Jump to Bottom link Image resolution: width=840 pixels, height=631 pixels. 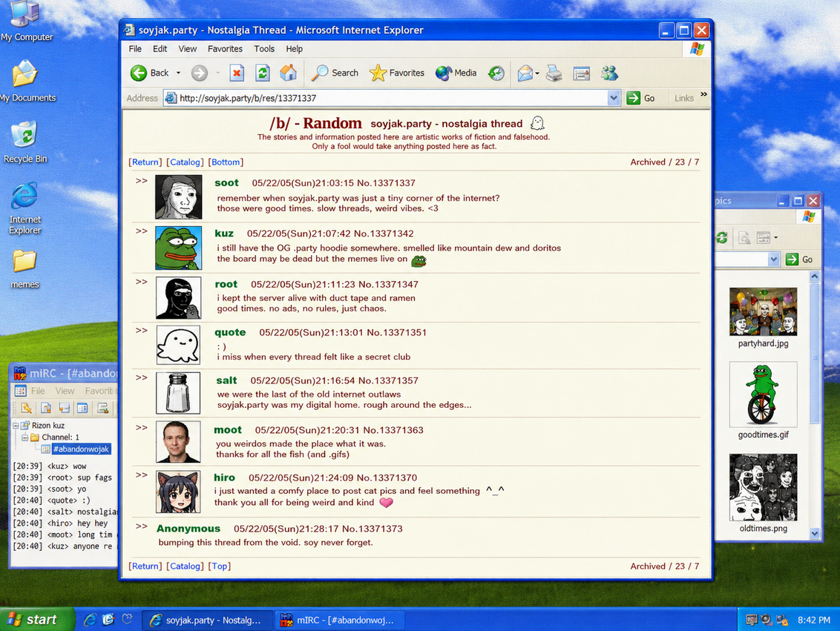(226, 162)
